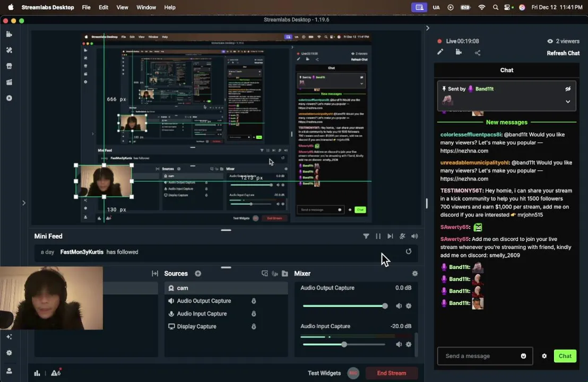
Task: Open performance stats bar chart icon
Action: (x=37, y=373)
